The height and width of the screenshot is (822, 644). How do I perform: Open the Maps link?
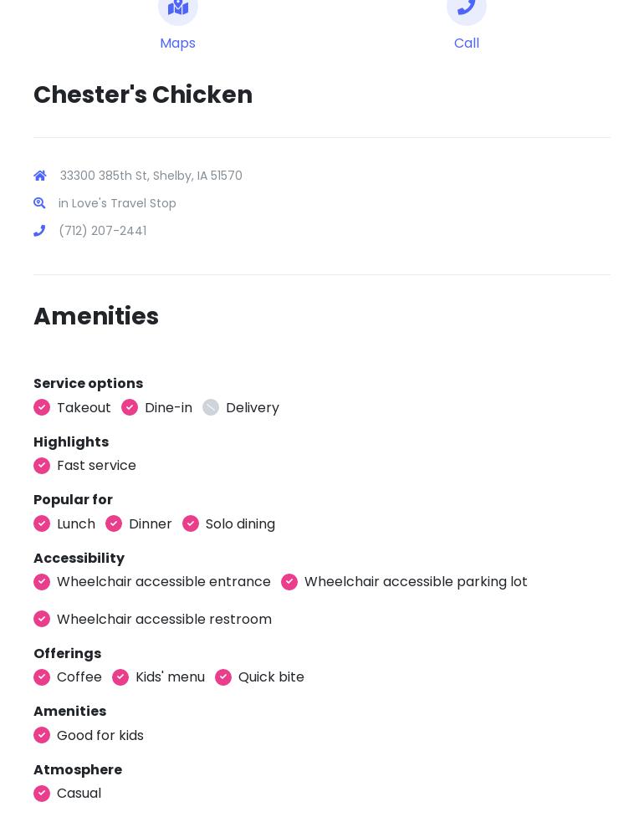177,43
